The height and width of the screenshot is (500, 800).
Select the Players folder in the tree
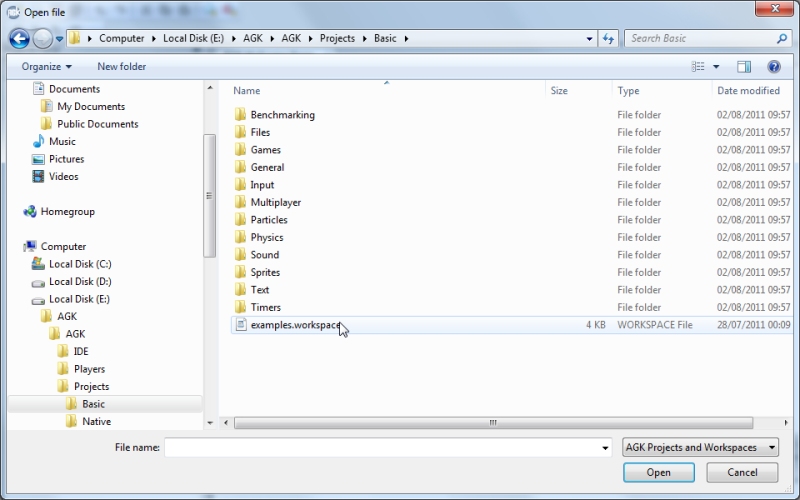click(x=89, y=369)
